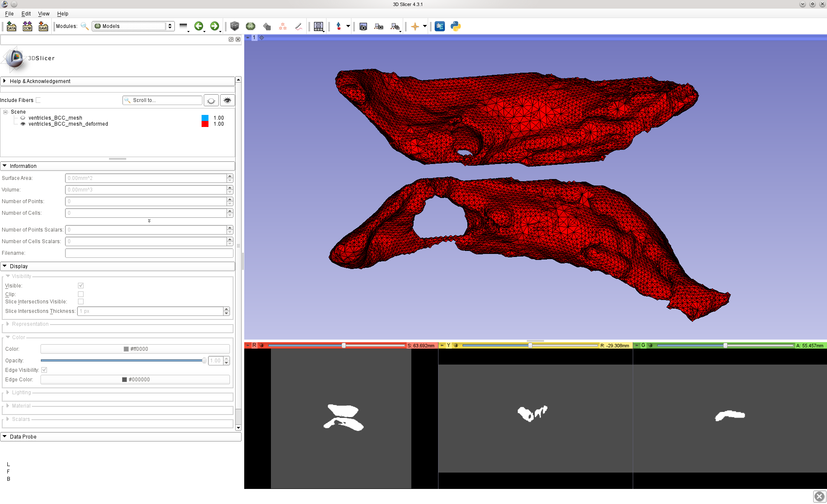The height and width of the screenshot is (504, 827).
Task: Toggle the Include Fibers checkbox
Action: [38, 100]
